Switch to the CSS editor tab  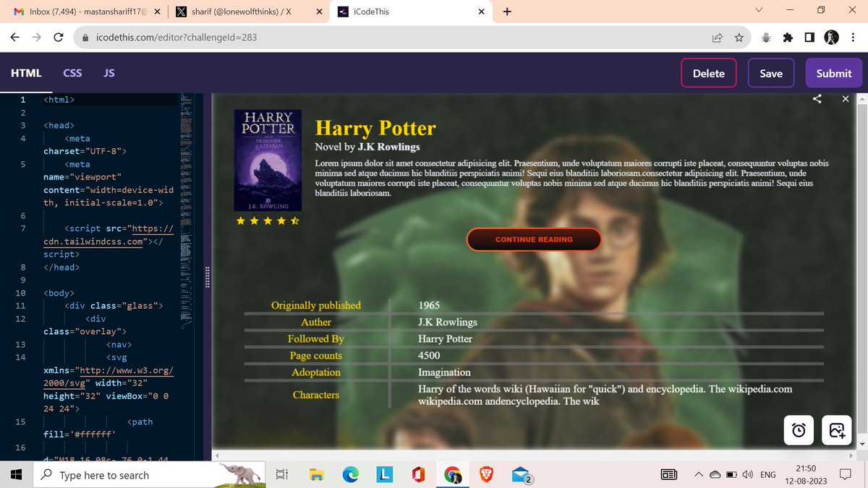pyautogui.click(x=72, y=73)
